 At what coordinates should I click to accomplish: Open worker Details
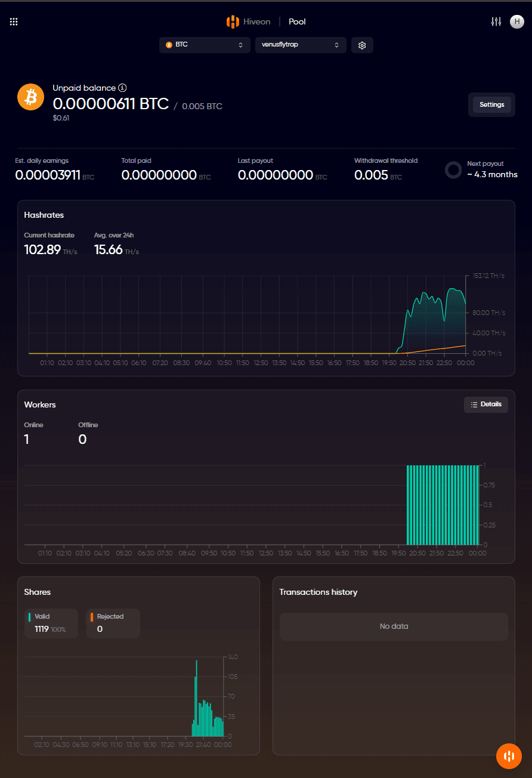[x=486, y=405]
